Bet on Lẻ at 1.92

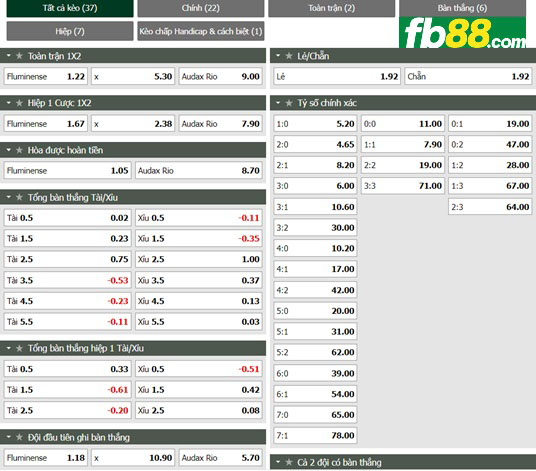(337, 76)
